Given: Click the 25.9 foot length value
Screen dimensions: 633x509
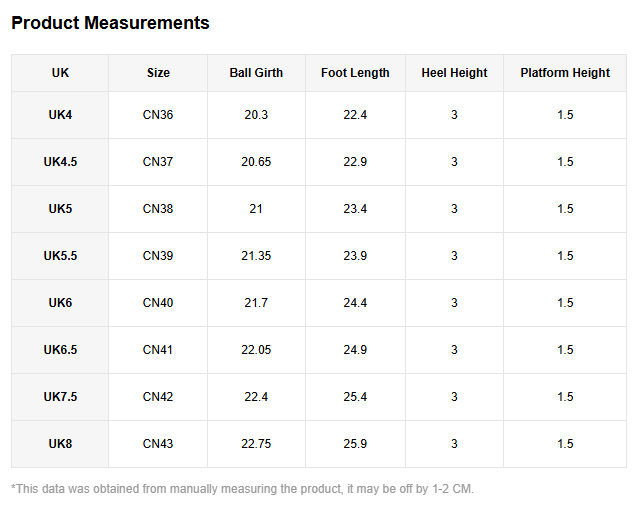Looking at the screenshot, I should point(355,444).
